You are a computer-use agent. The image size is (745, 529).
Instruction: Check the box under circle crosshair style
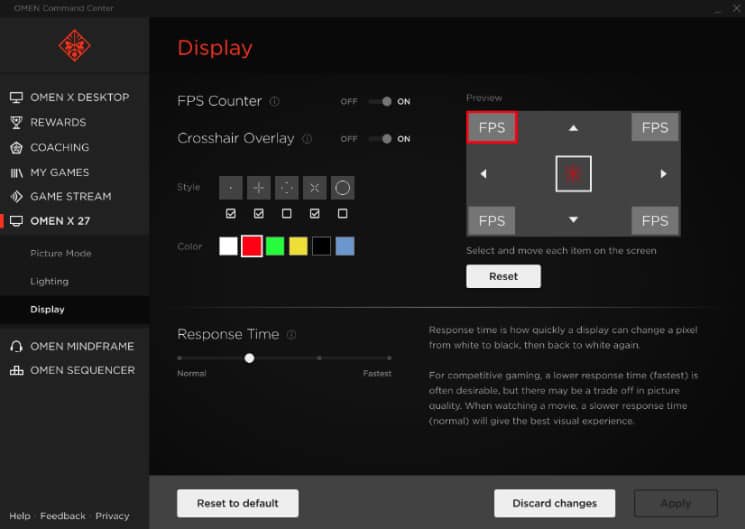click(343, 214)
